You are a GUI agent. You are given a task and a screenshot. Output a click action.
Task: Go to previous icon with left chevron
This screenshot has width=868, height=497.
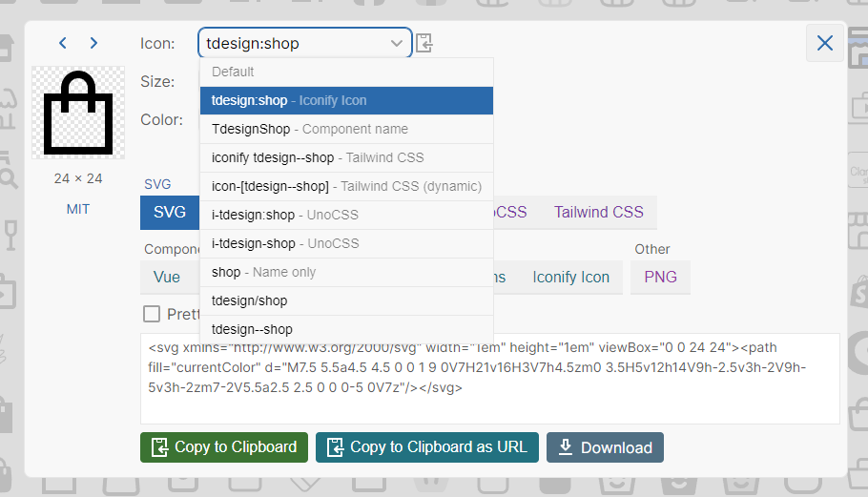pos(63,43)
